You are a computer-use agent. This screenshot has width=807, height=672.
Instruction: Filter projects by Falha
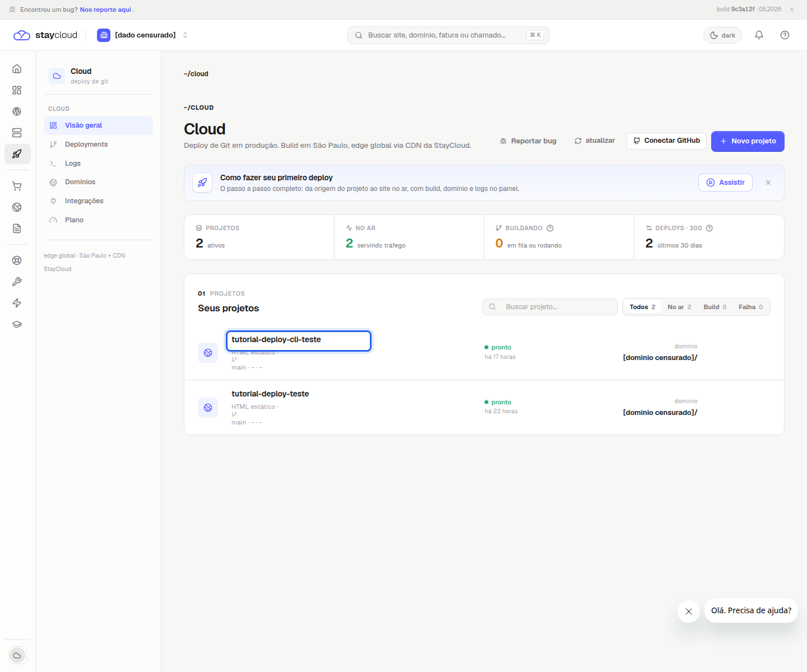click(750, 307)
